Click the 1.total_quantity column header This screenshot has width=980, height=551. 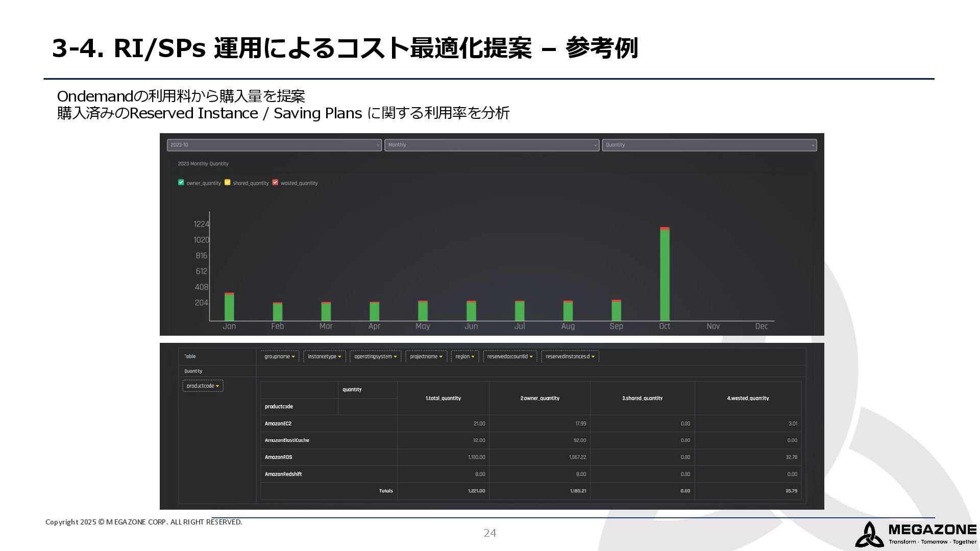[x=443, y=398]
